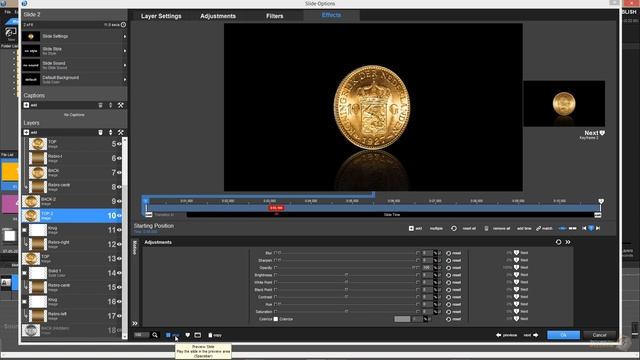
Task: Toggle visibility of layer 7 BACK
Action: click(x=120, y=173)
